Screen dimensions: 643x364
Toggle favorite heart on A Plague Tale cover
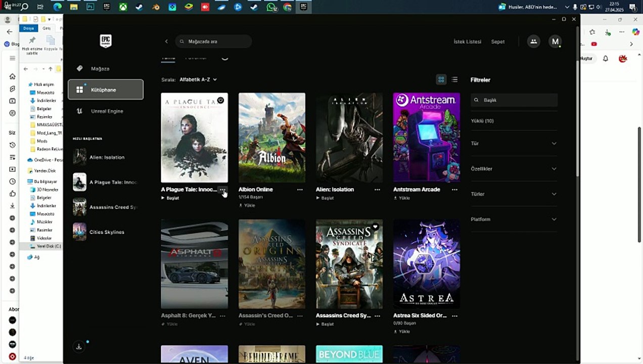(220, 100)
